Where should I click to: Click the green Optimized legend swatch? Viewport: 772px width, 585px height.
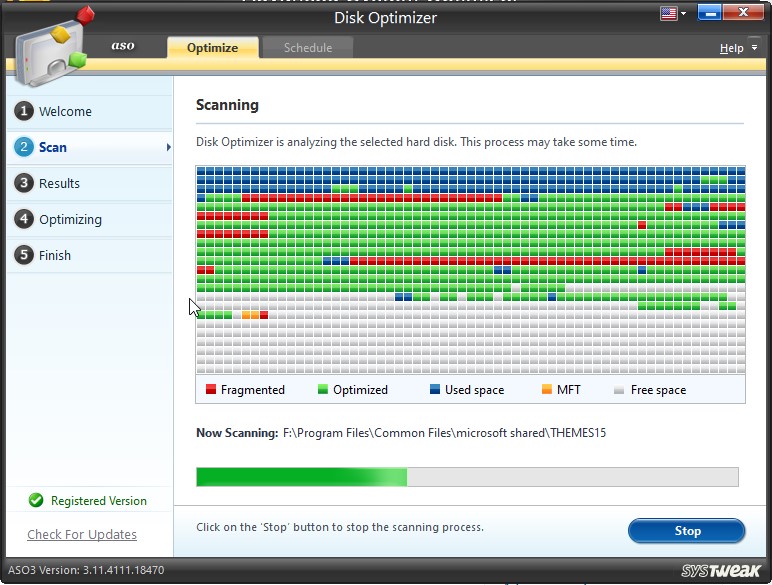[x=323, y=390]
